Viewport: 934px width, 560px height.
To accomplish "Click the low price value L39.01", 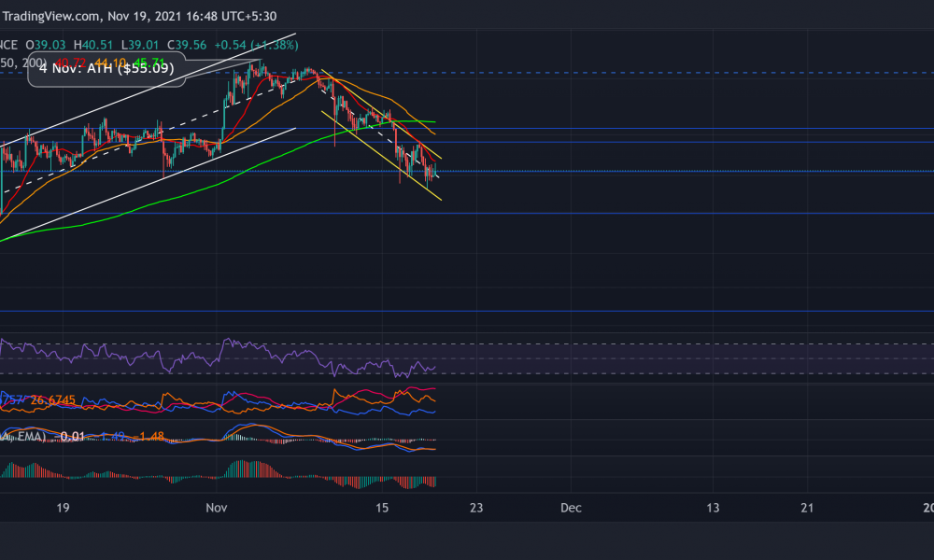I will [x=140, y=45].
